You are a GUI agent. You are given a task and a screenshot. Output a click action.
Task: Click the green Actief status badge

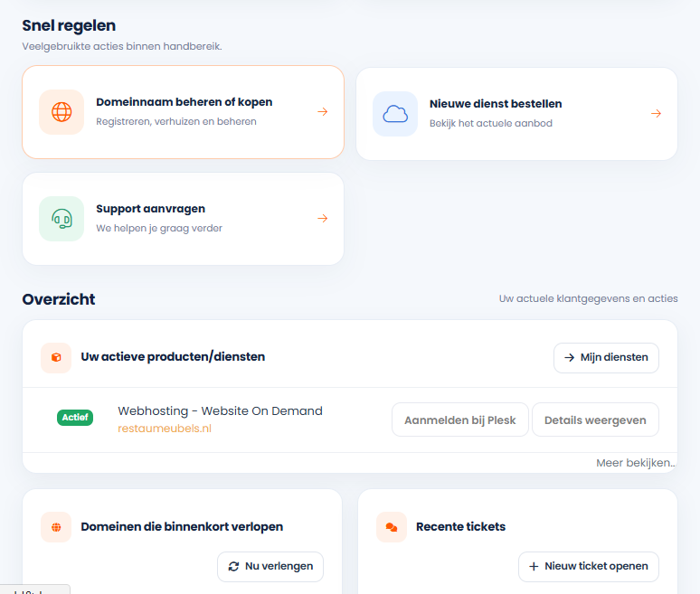[x=75, y=418]
